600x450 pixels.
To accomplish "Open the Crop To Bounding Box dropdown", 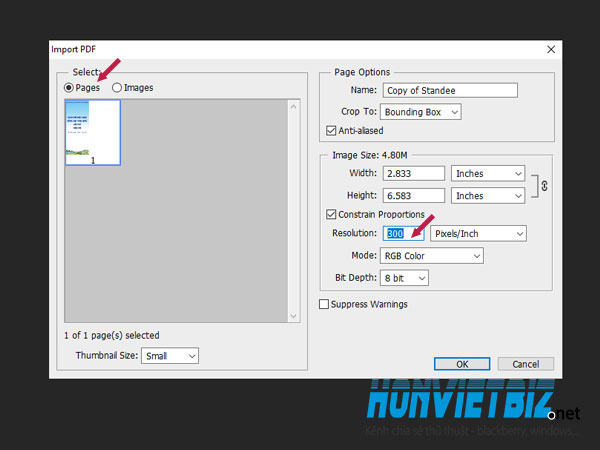I will (x=421, y=112).
